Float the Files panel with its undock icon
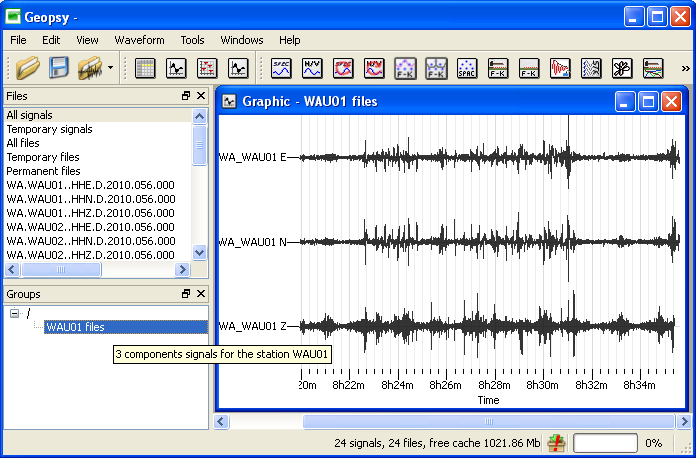The width and height of the screenshot is (696, 458). point(185,96)
